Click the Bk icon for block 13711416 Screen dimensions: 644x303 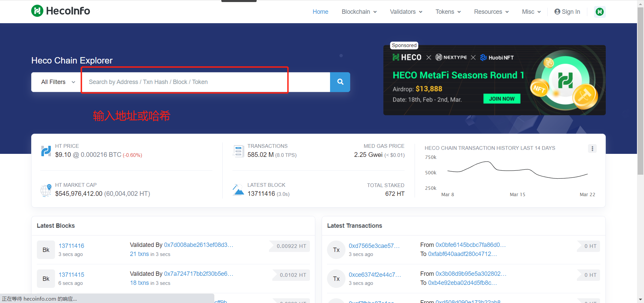(46, 250)
